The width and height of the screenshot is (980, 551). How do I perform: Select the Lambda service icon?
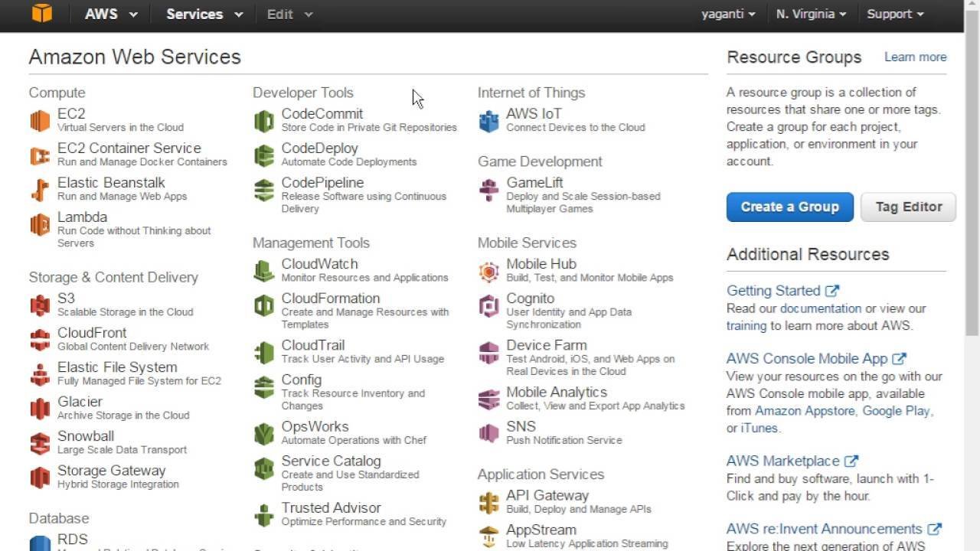[x=40, y=224]
